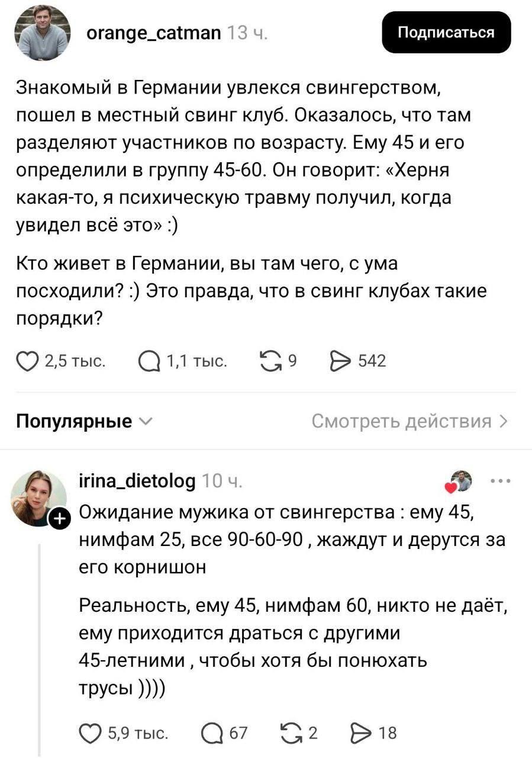Like irina_dietolog's comment
Screen dimensions: 532x758
pyautogui.click(x=90, y=733)
